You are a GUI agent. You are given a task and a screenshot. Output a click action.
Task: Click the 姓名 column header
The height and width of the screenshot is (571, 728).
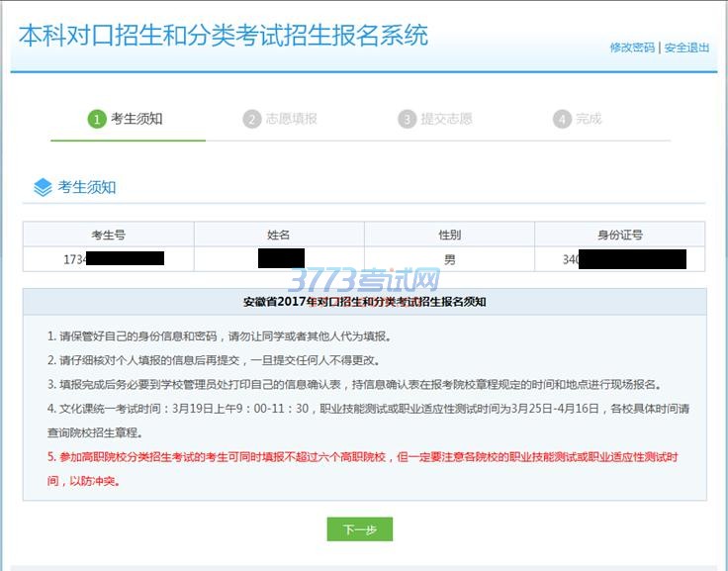coord(279,235)
